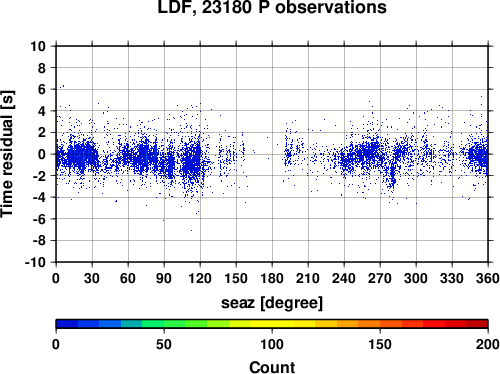
Task: Click the colorbar tick label 50
Action: [164, 344]
